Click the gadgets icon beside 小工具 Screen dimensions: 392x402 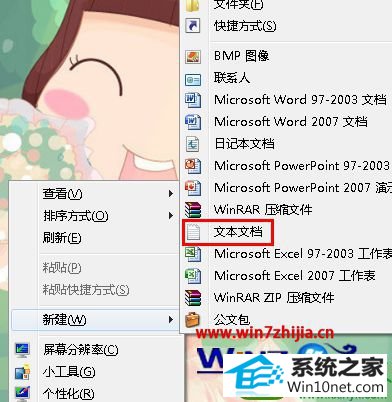[22, 372]
